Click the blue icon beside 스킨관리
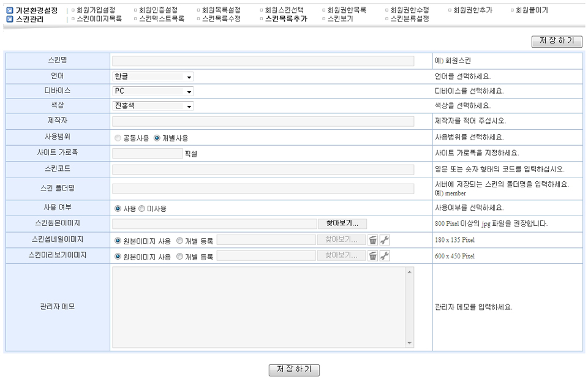Screen dimensions: 588x379 (10, 19)
